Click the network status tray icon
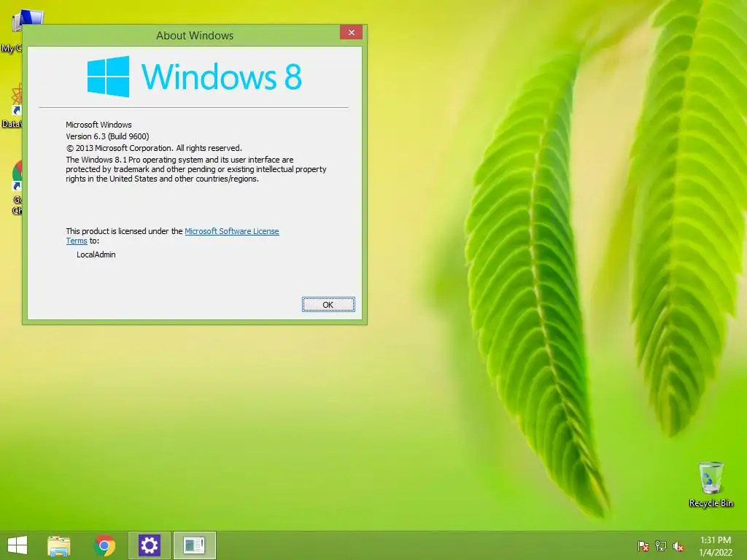Screen dimensions: 747x560 [661, 546]
